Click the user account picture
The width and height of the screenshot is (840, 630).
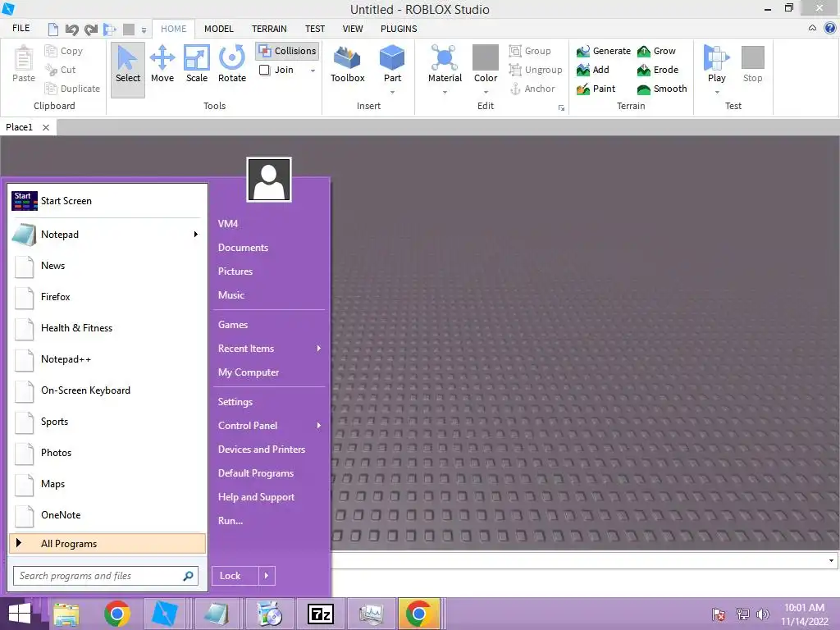coord(269,180)
